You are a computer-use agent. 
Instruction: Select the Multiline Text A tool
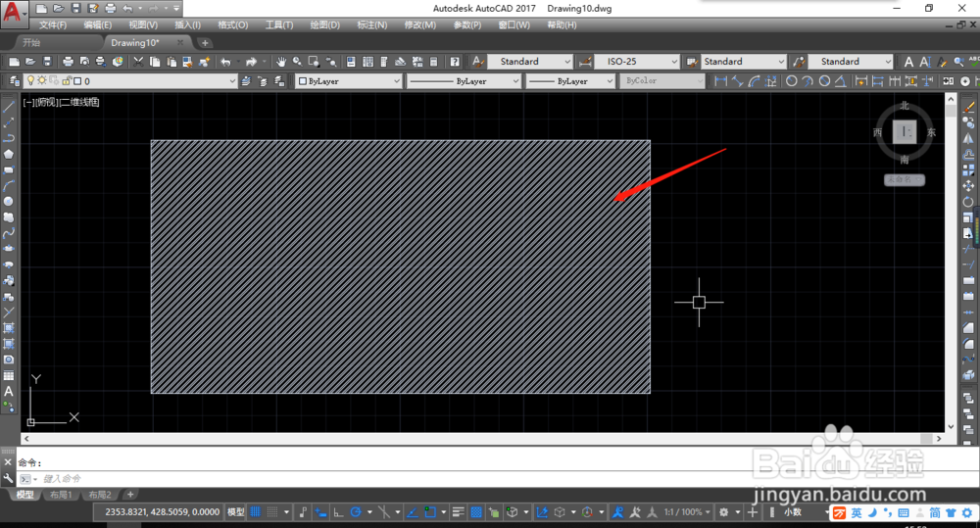[9, 391]
